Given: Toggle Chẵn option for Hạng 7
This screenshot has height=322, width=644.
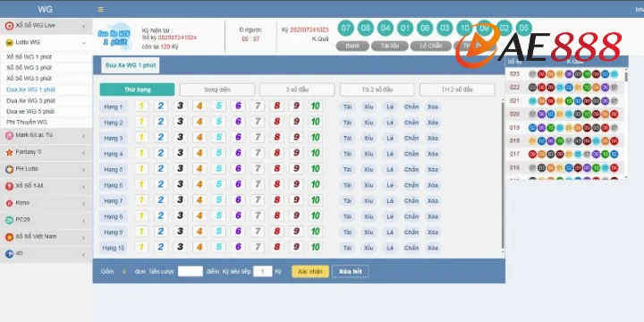Looking at the screenshot, I should click(x=411, y=201).
